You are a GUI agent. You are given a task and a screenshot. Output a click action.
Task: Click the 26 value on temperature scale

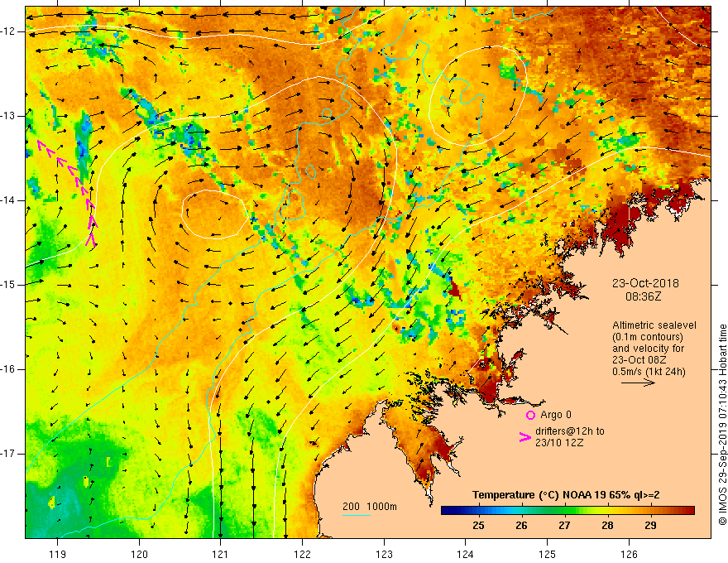pos(521,526)
